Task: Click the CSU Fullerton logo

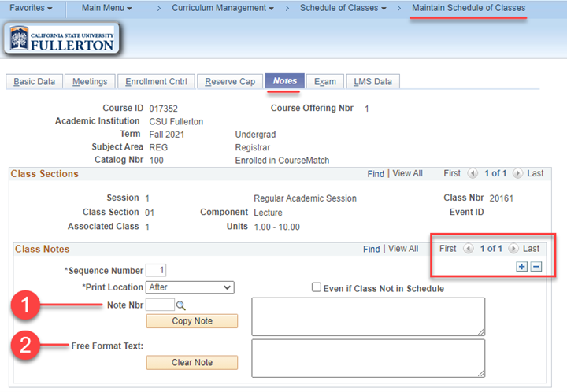Action: (62, 39)
